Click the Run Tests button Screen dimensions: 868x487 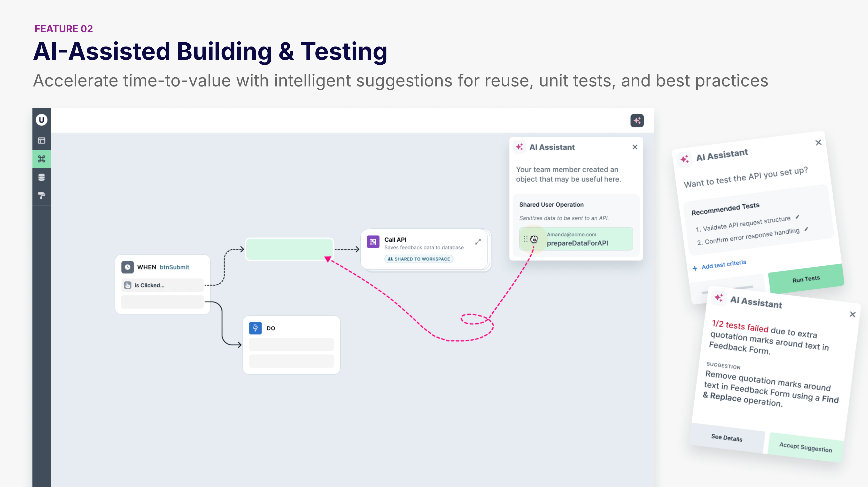pyautogui.click(x=806, y=279)
